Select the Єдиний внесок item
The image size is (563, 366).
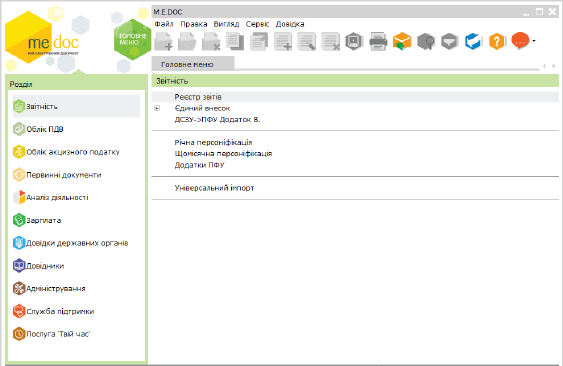pos(202,108)
